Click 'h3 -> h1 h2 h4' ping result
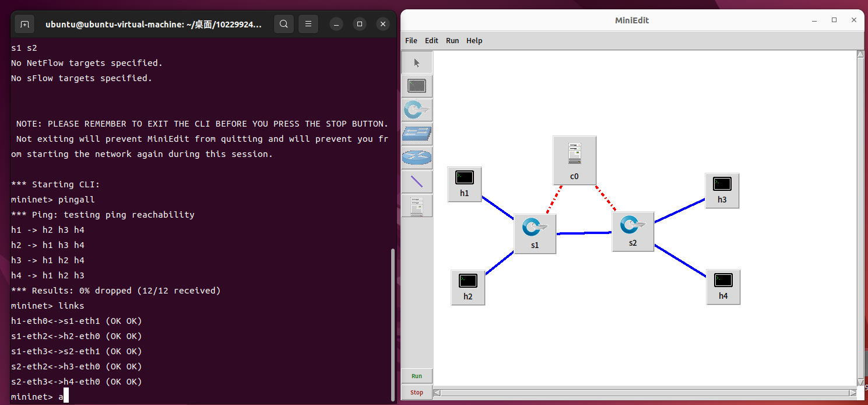 click(48, 260)
